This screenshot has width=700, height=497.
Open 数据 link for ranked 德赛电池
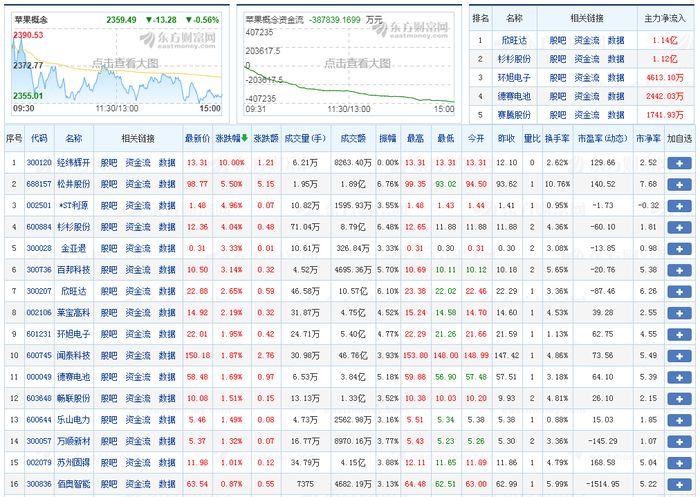(x=616, y=96)
